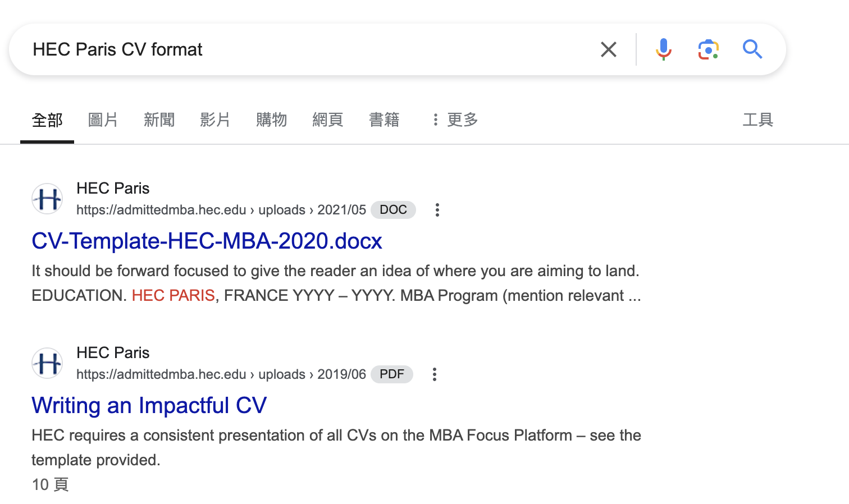
Task: Click HEC Paris favicon of first result
Action: 47,199
